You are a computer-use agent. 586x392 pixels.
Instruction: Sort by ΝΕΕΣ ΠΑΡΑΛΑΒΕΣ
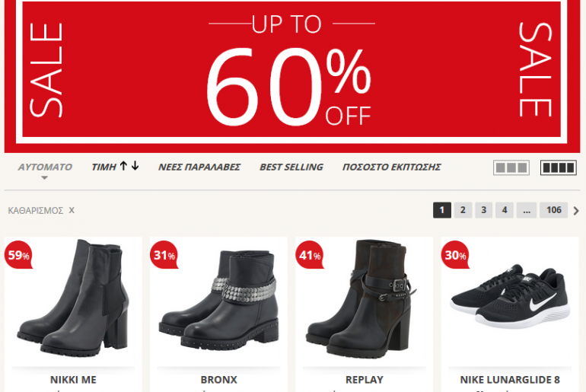pyautogui.click(x=199, y=167)
